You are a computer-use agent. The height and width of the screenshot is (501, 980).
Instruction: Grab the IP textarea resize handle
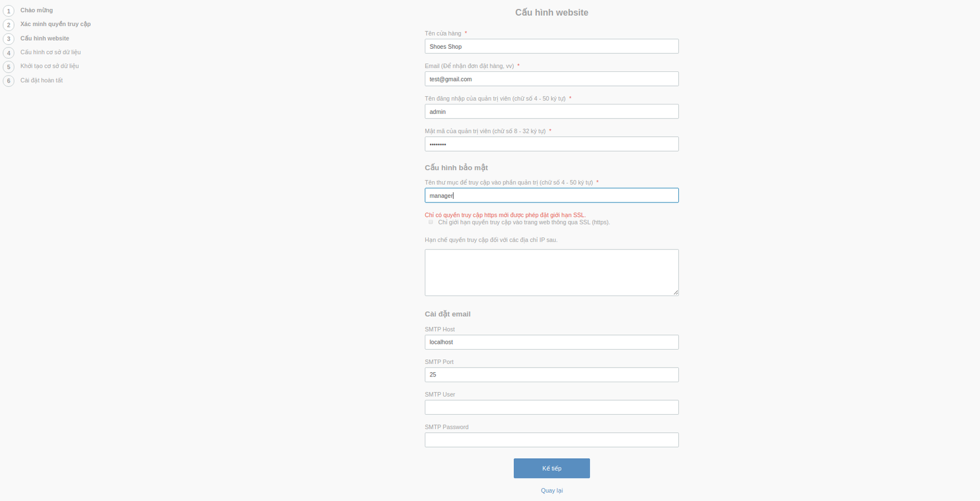pyautogui.click(x=675, y=292)
